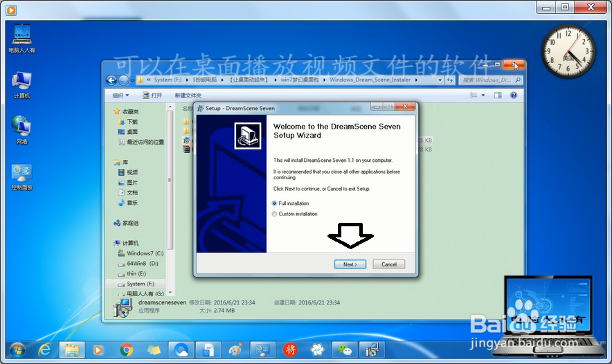Click win7梦幻桌面包 in address path

pos(299,80)
